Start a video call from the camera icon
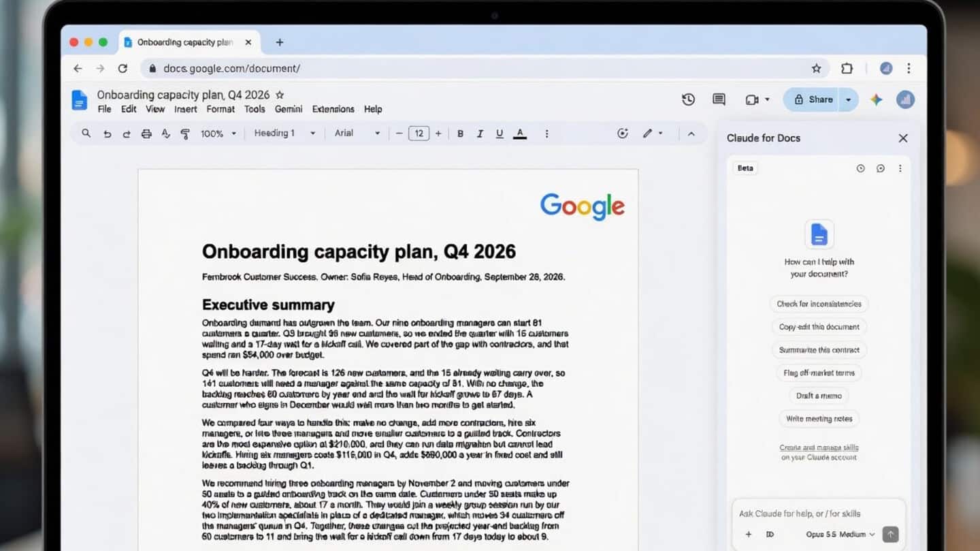This screenshot has width=980, height=551. (x=751, y=99)
